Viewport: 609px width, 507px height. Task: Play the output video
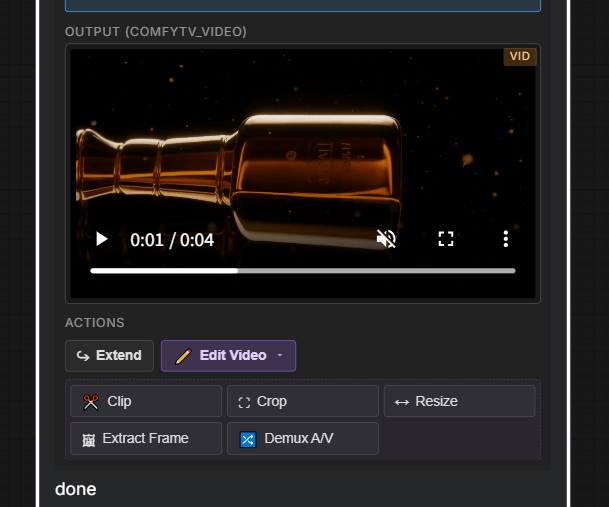pyautogui.click(x=102, y=239)
